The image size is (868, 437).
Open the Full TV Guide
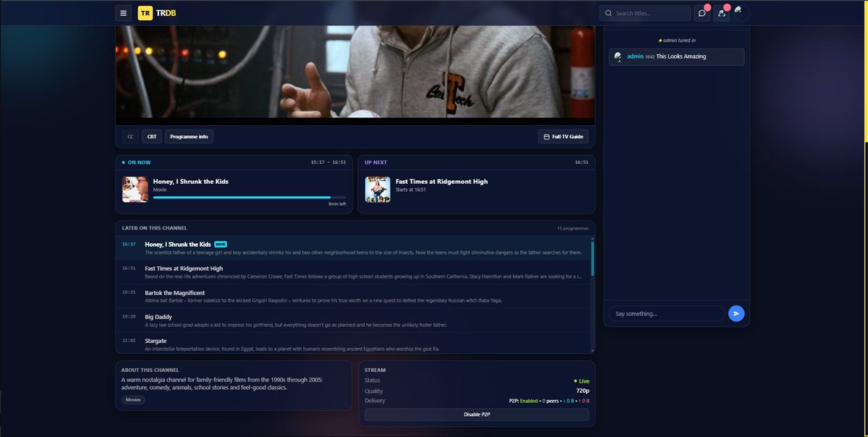(563, 137)
